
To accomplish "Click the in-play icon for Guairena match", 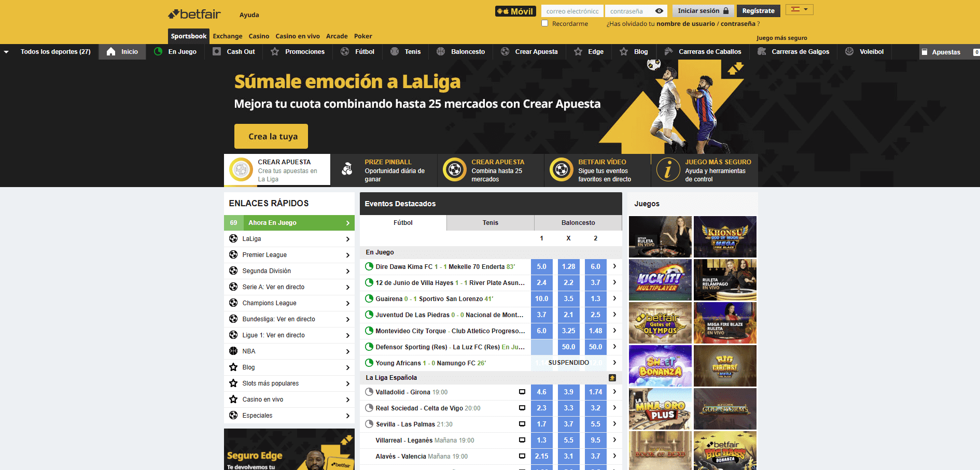I will pos(369,298).
